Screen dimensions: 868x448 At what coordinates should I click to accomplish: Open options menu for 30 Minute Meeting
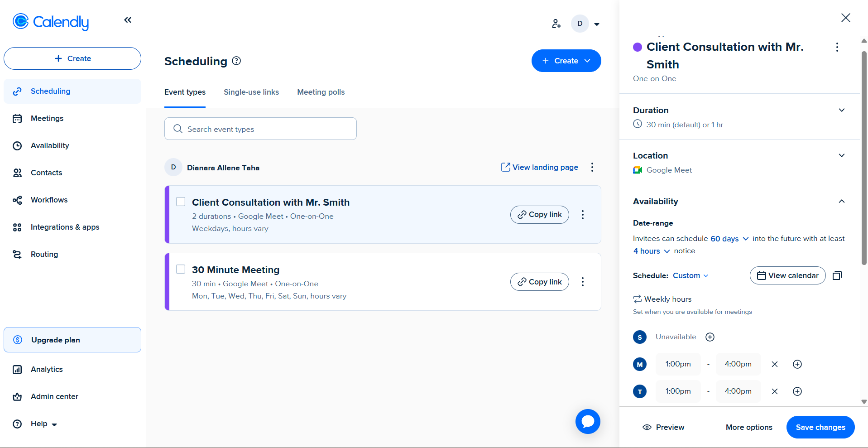tap(583, 282)
